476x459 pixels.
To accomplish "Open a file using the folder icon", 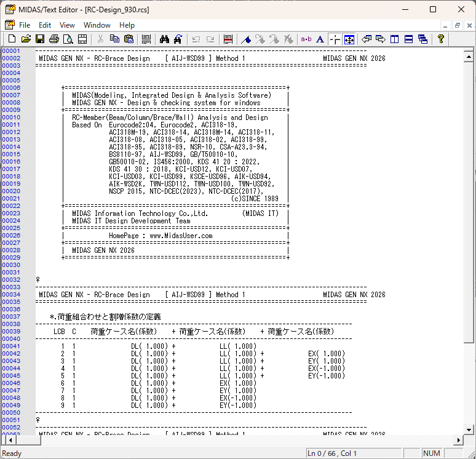I will point(26,39).
